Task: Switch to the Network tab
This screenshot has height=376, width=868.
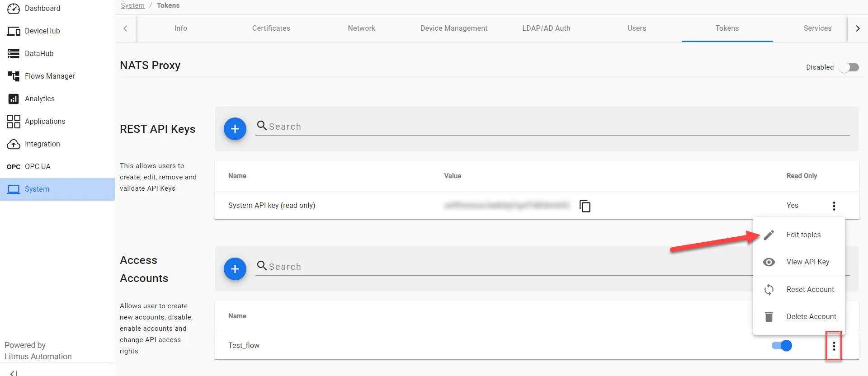Action: [x=362, y=28]
